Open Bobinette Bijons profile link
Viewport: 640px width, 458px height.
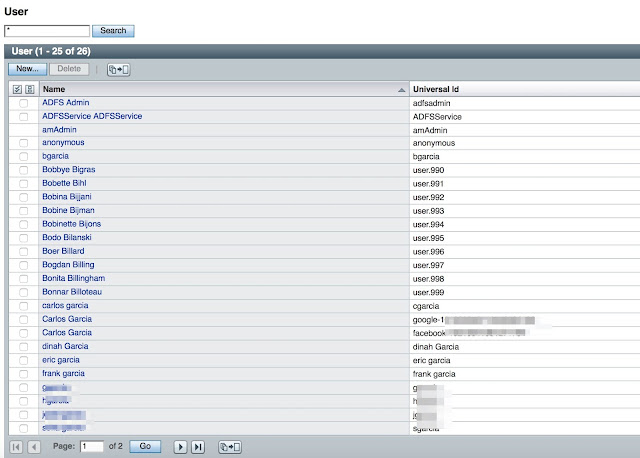tap(71, 224)
